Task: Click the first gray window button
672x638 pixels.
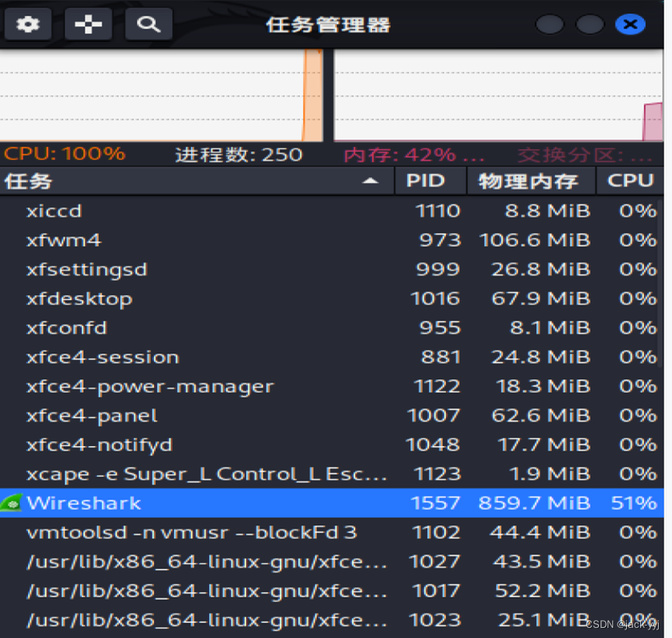Action: point(550,24)
